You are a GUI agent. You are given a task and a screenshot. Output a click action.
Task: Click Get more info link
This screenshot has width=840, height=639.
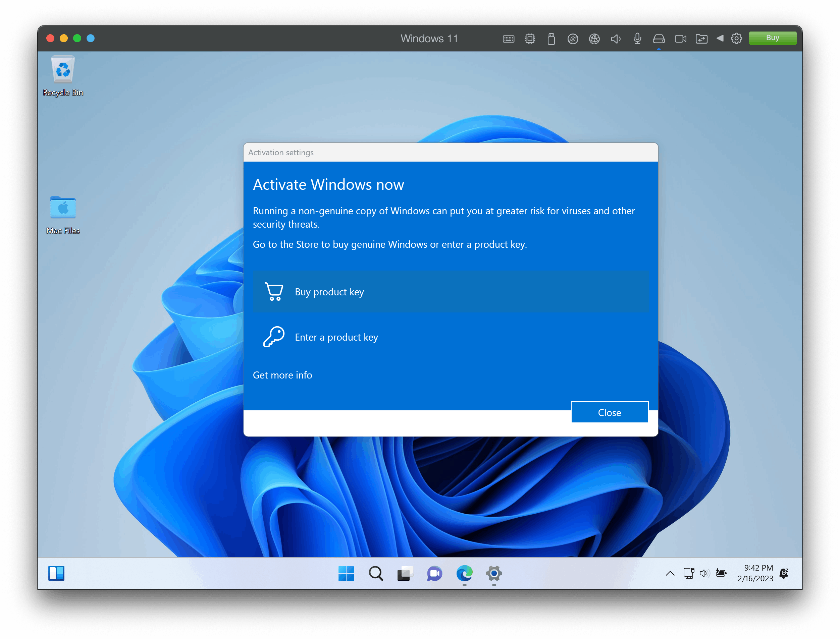(x=283, y=374)
